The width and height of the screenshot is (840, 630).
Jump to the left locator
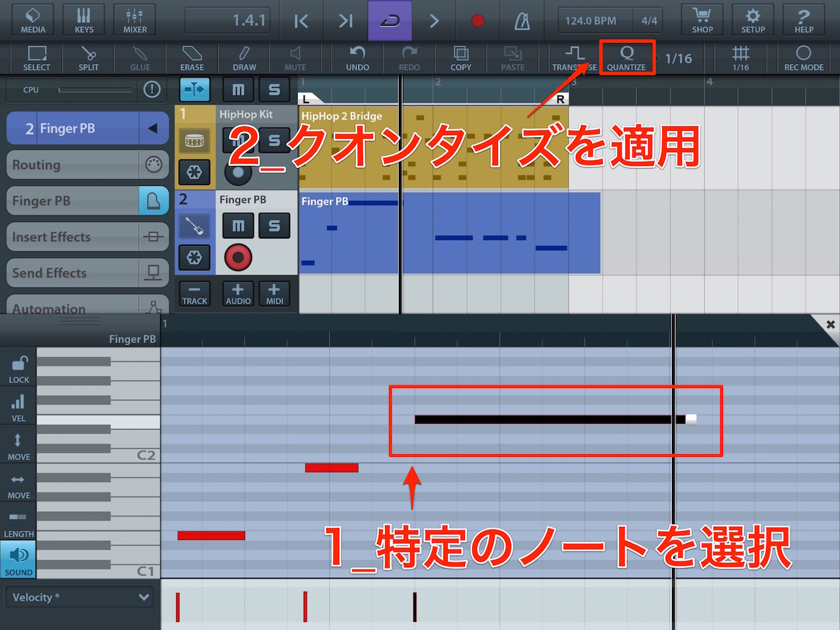point(301,21)
